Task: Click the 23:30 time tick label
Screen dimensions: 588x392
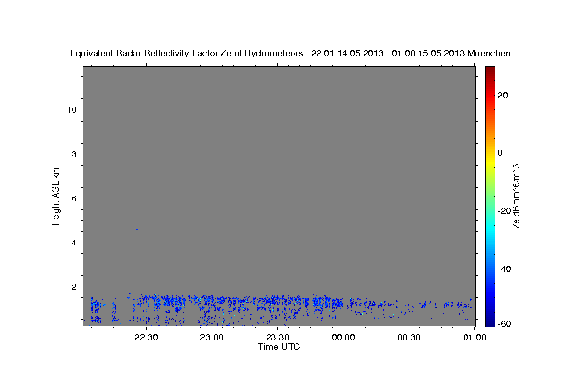Action: [x=277, y=337]
